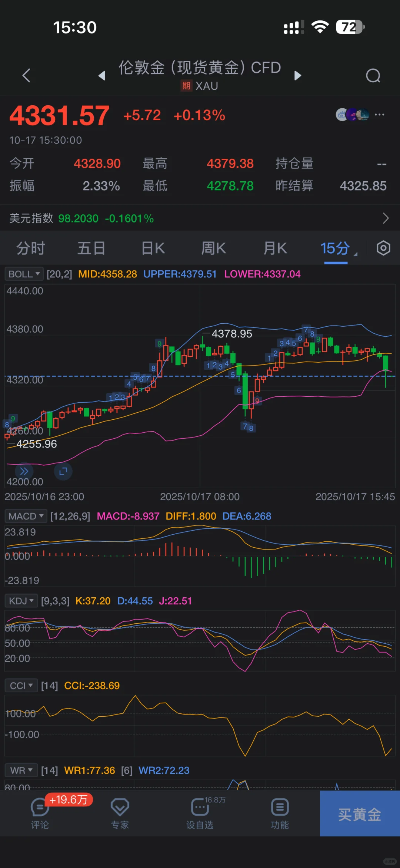Tap the 振幅 2.33% value
This screenshot has height=868, width=400.
(x=101, y=186)
